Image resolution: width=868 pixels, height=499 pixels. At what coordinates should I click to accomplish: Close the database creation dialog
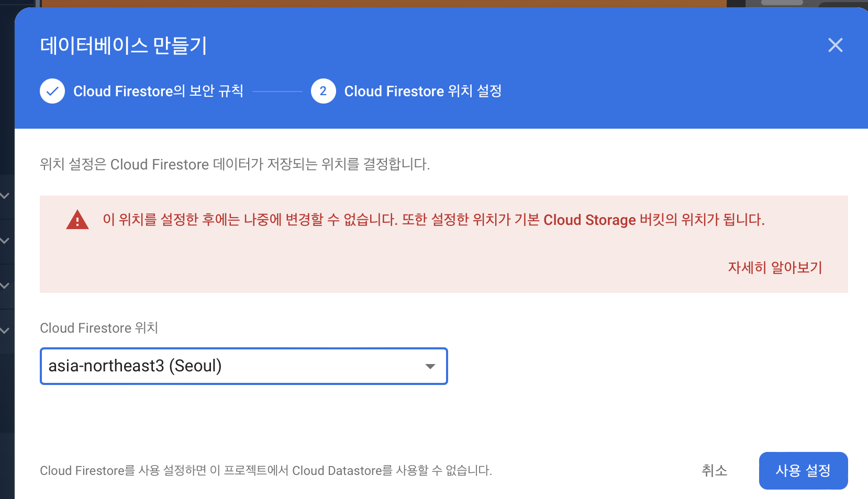[836, 45]
